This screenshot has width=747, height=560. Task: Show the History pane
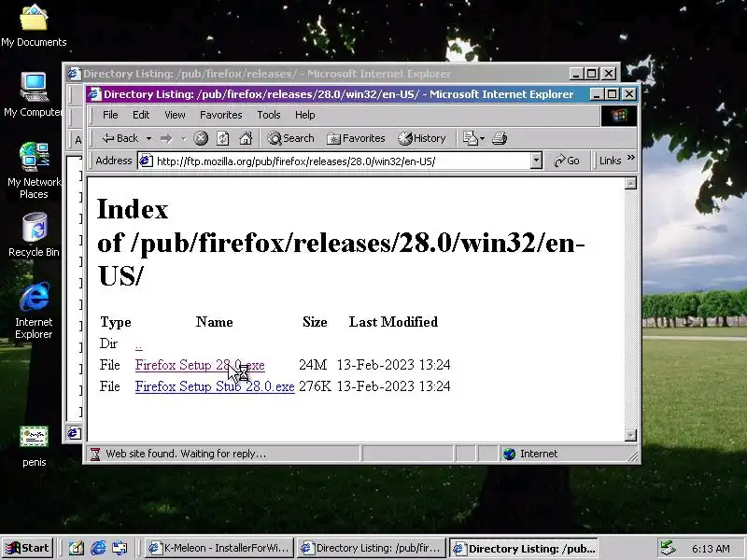tap(422, 138)
